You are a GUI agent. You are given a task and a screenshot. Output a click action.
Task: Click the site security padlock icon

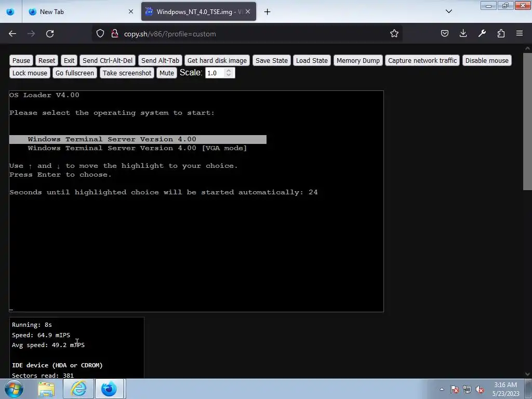point(115,34)
